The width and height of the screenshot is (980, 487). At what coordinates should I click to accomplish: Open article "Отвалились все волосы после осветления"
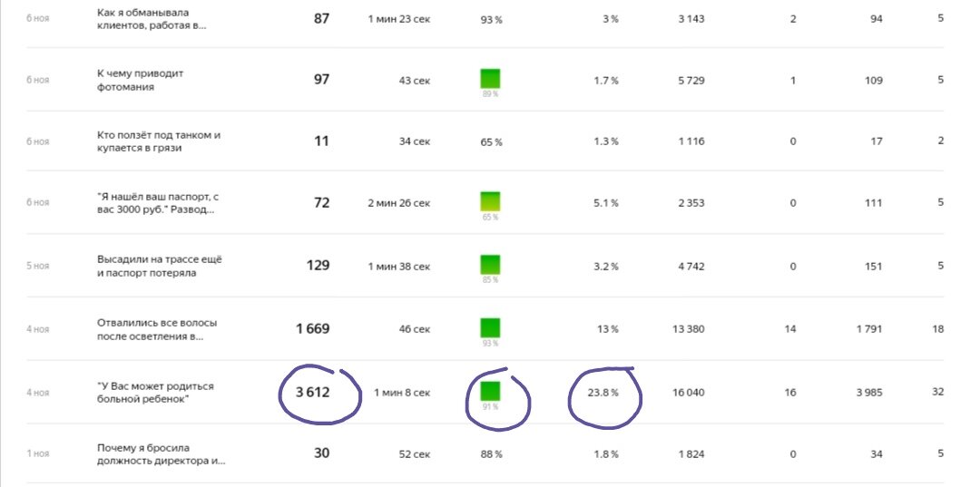tap(157, 330)
